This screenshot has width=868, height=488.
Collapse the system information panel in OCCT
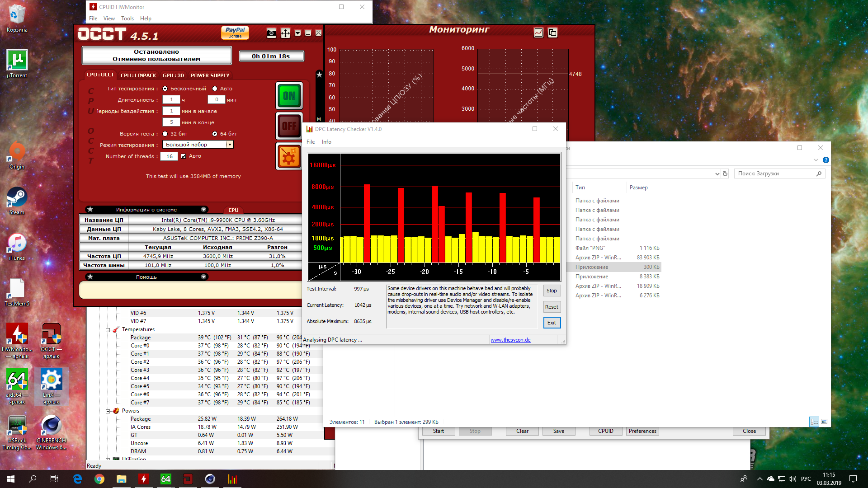point(203,210)
